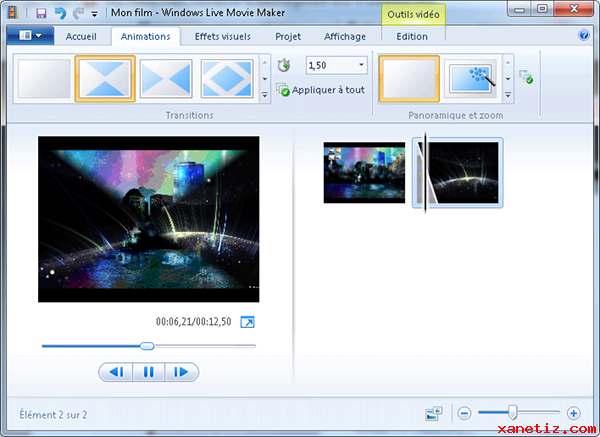Show next row of transitions gallery

click(x=264, y=79)
